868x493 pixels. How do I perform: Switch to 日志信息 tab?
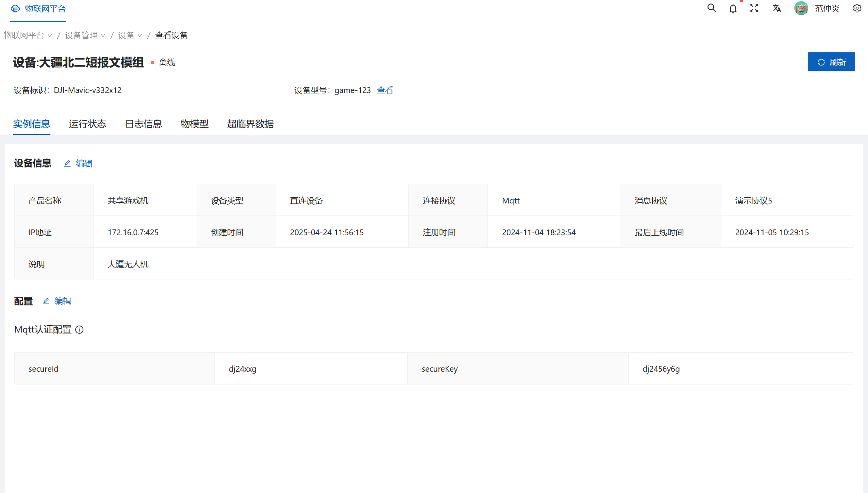pyautogui.click(x=144, y=124)
